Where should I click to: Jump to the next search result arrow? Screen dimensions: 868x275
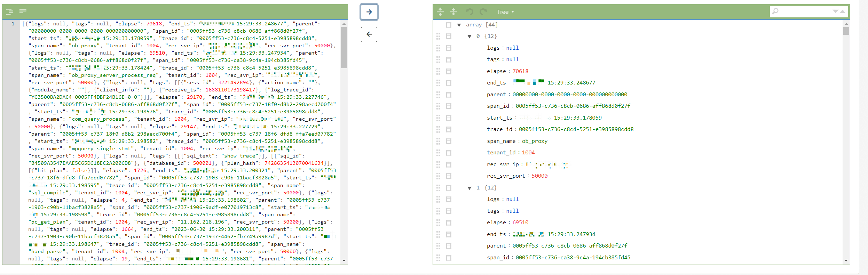835,11
